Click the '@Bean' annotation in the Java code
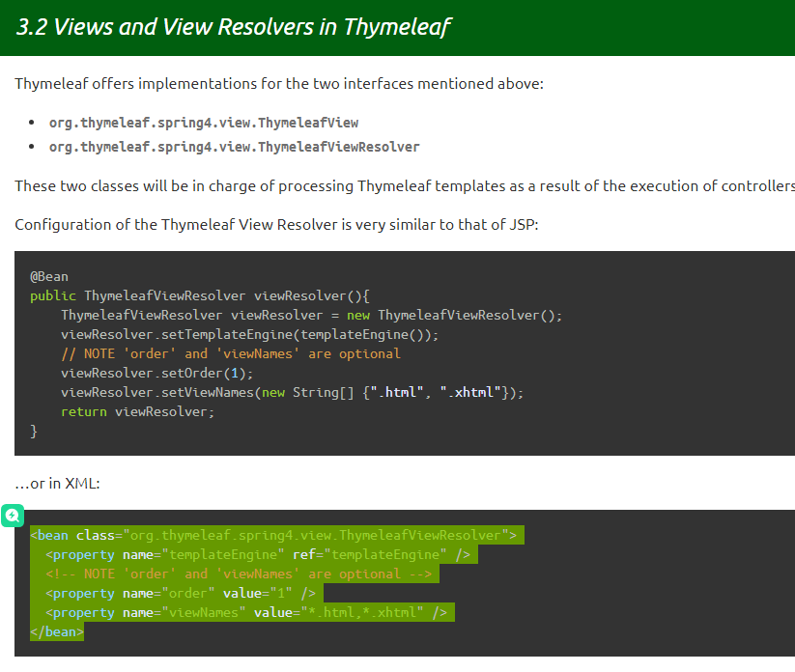Viewport: 795px width, 672px height. point(49,277)
